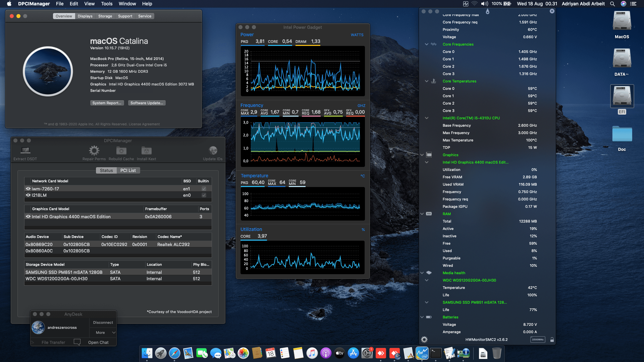Click Software Update... button
The width and height of the screenshot is (644, 362).
pos(147,103)
